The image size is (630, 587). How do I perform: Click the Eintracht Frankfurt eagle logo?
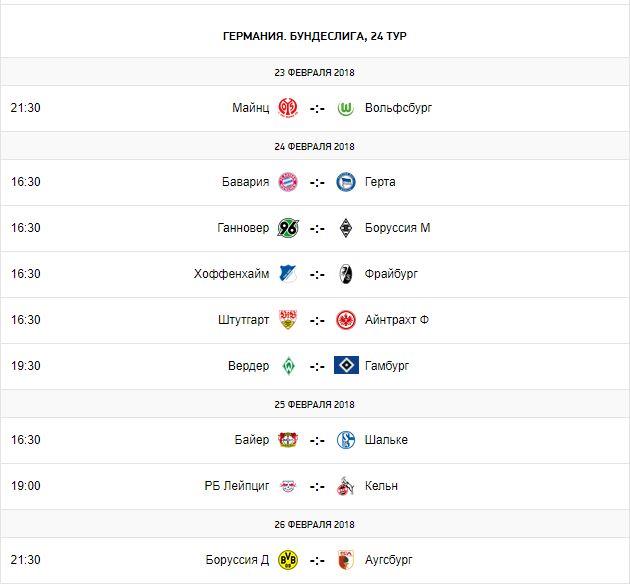(x=347, y=320)
